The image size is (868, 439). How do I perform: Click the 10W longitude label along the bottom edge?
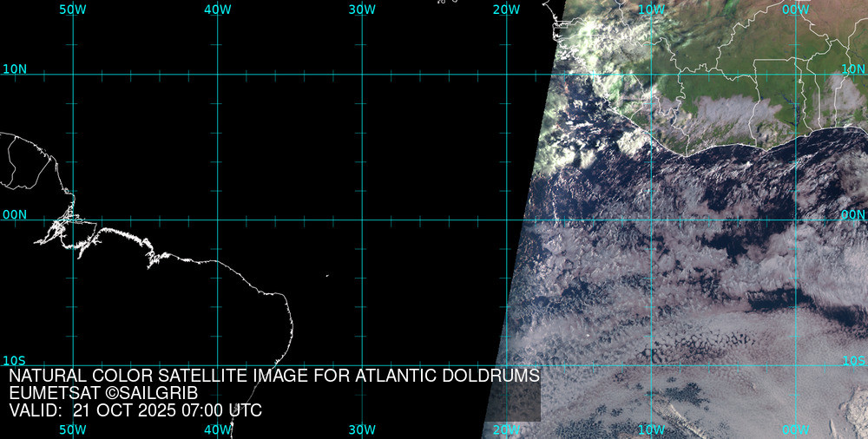pos(652,429)
